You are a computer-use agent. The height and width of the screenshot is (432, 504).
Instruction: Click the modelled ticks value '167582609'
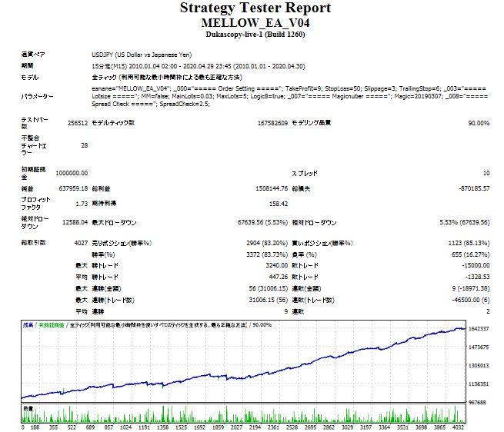[272, 123]
